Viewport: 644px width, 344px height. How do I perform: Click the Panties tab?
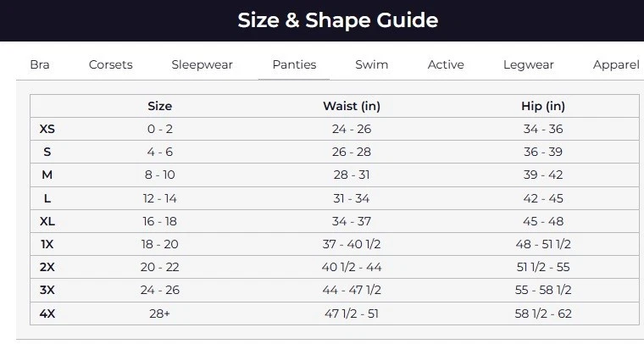(x=294, y=64)
